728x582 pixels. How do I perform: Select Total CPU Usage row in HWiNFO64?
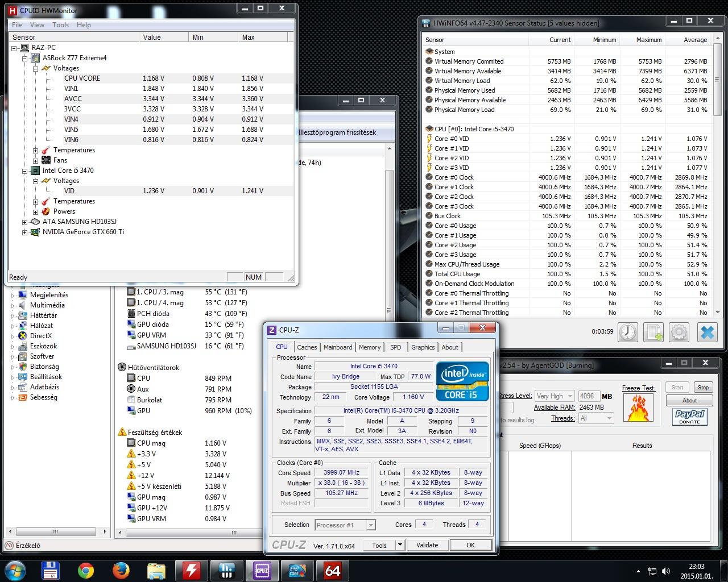(x=567, y=274)
